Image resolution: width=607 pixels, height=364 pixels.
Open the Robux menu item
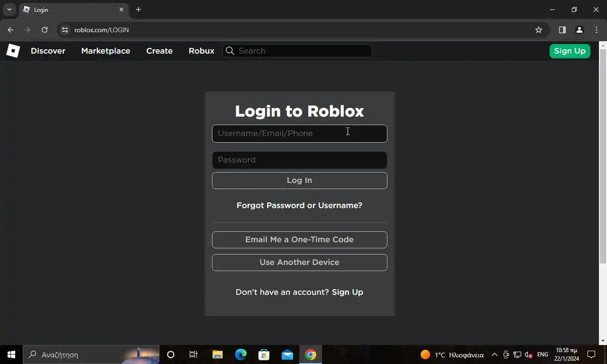click(x=202, y=51)
